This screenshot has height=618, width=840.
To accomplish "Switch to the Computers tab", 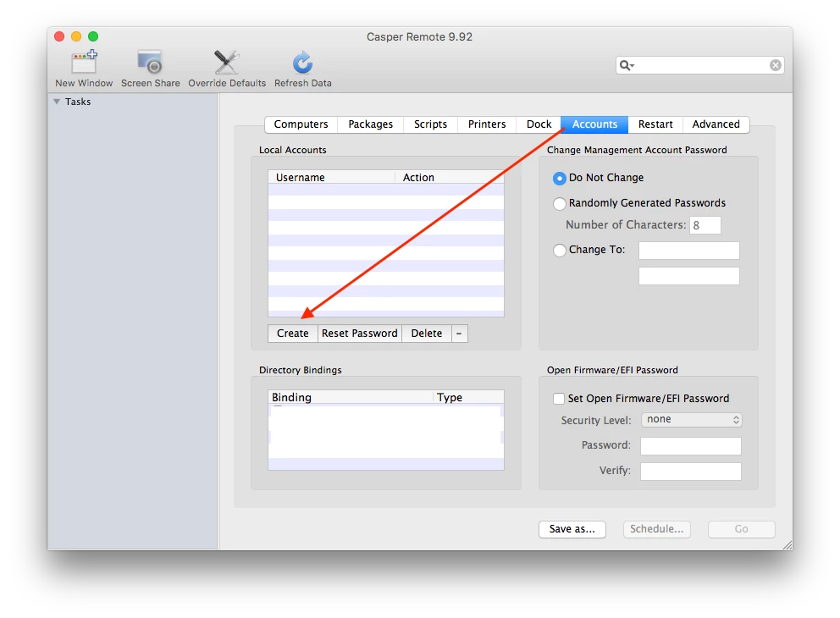I will tap(301, 124).
